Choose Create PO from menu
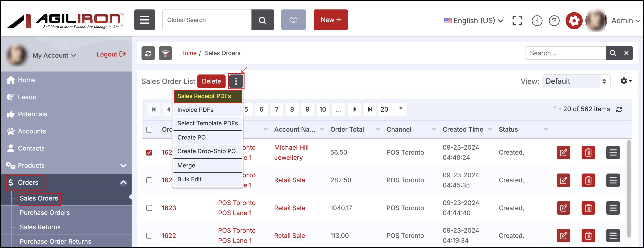This screenshot has width=644, height=248. (208, 138)
